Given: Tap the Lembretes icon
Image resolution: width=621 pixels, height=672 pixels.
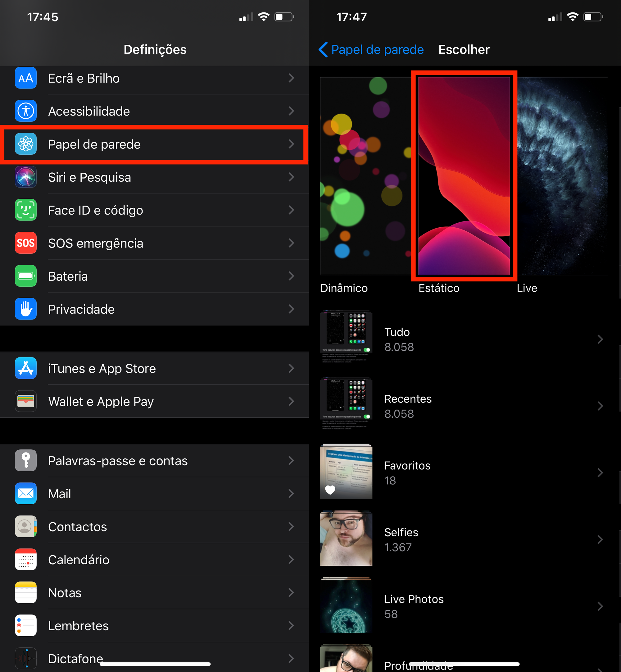Looking at the screenshot, I should pyautogui.click(x=26, y=626).
